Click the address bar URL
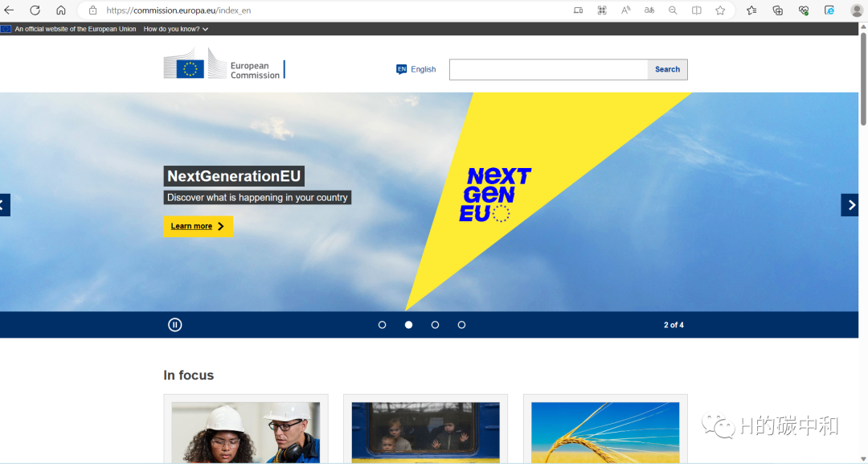This screenshot has height=464, width=868. (x=178, y=10)
